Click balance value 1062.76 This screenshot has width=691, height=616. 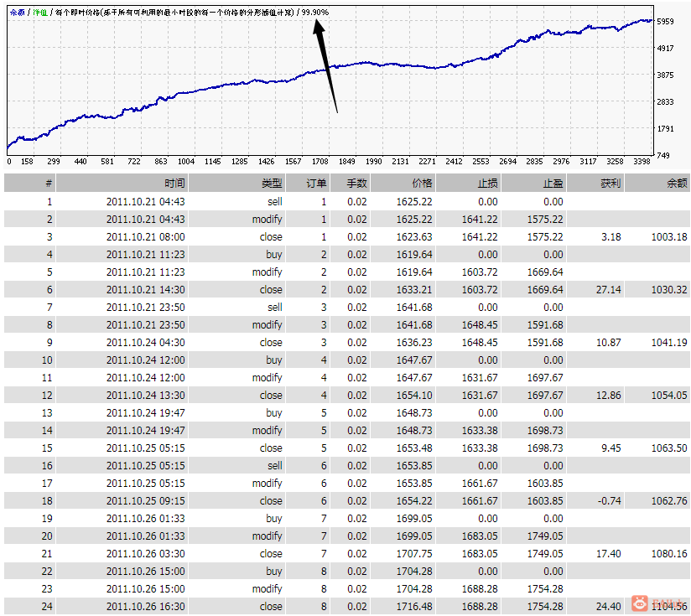[x=669, y=501]
